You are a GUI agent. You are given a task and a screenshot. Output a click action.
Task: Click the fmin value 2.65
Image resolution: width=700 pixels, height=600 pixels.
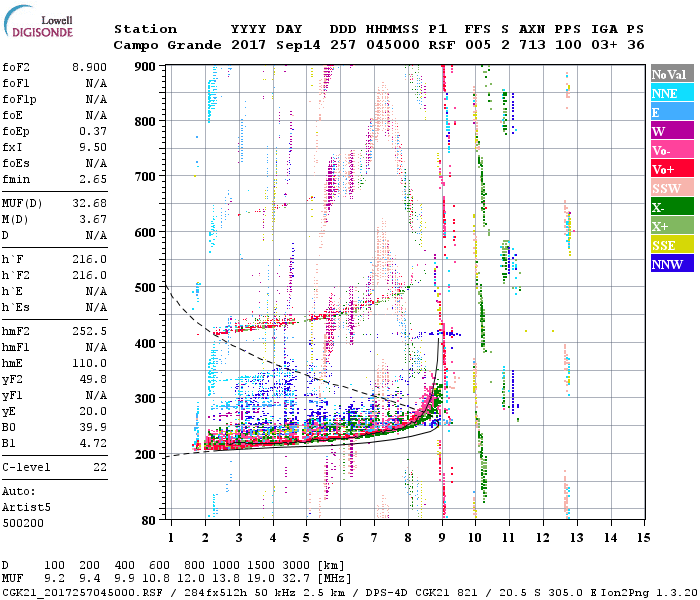[93, 179]
